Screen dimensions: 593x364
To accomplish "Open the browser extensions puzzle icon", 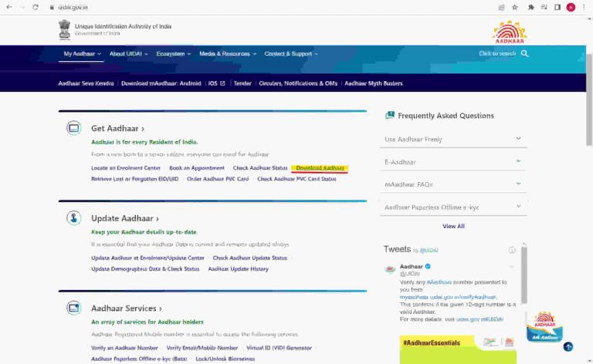I will (531, 7).
